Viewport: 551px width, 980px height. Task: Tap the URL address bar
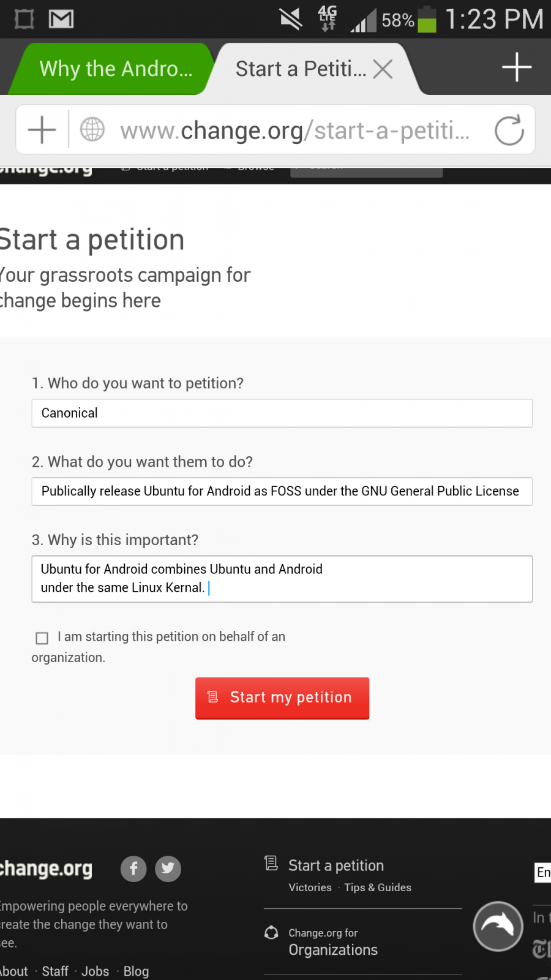(x=294, y=130)
